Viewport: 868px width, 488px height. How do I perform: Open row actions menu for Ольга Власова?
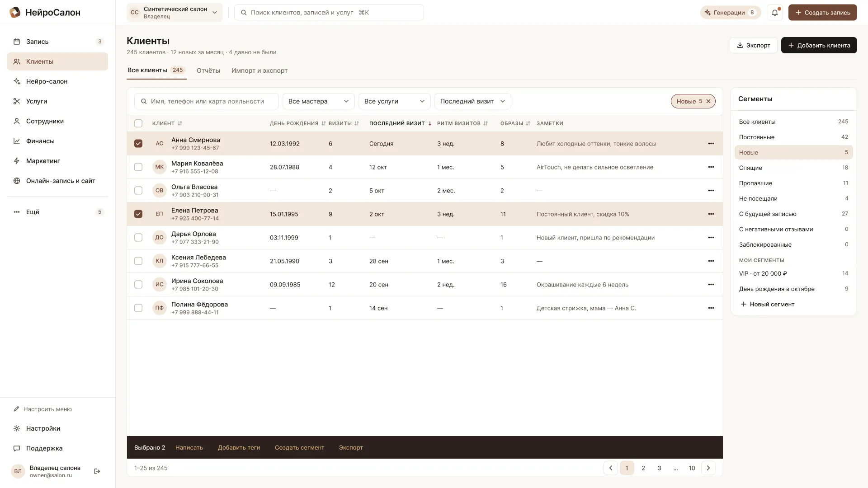click(711, 191)
